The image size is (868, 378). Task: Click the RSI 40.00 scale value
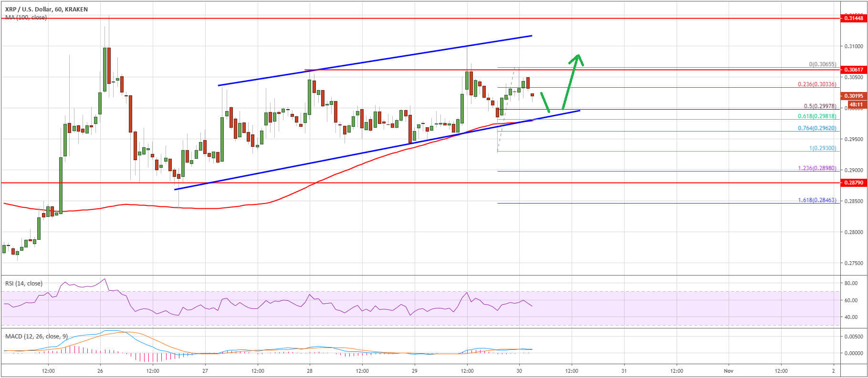(x=851, y=317)
